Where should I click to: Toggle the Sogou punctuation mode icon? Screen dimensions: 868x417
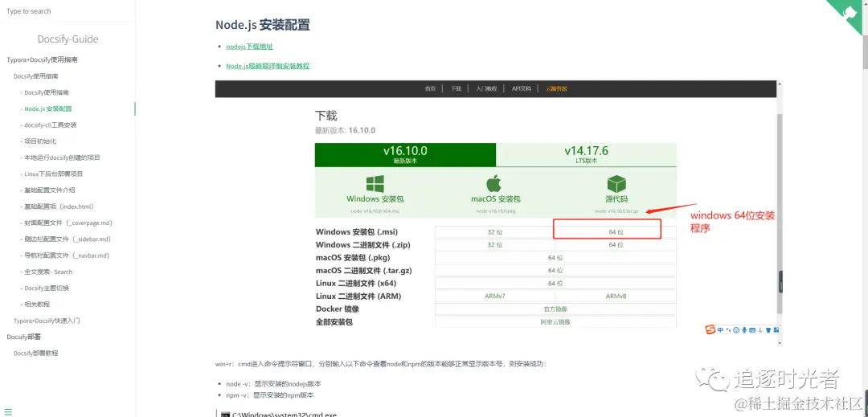pos(728,330)
